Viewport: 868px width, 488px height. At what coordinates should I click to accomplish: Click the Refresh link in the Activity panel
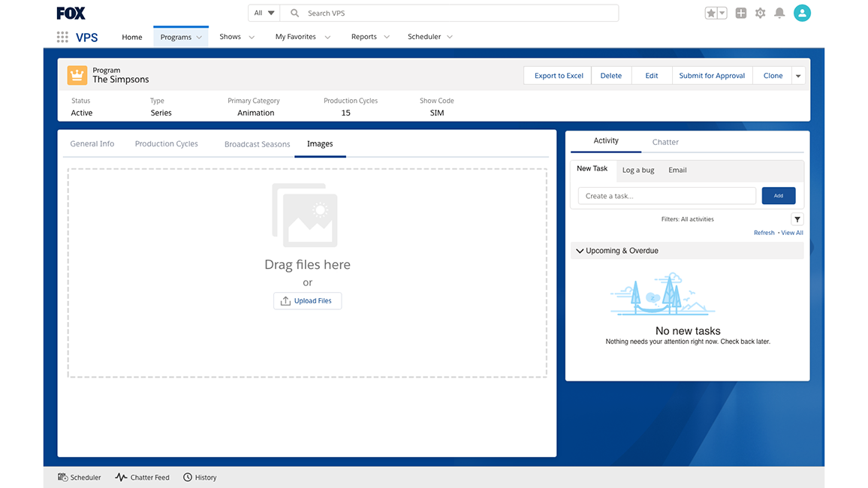point(764,233)
